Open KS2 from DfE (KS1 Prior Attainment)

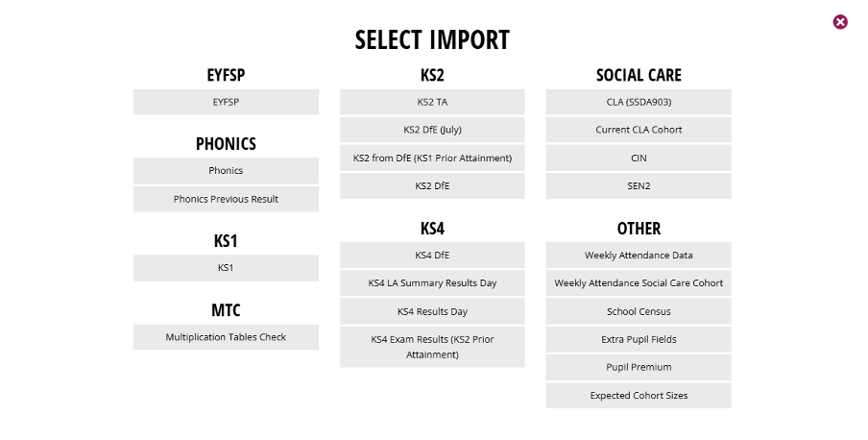point(432,158)
